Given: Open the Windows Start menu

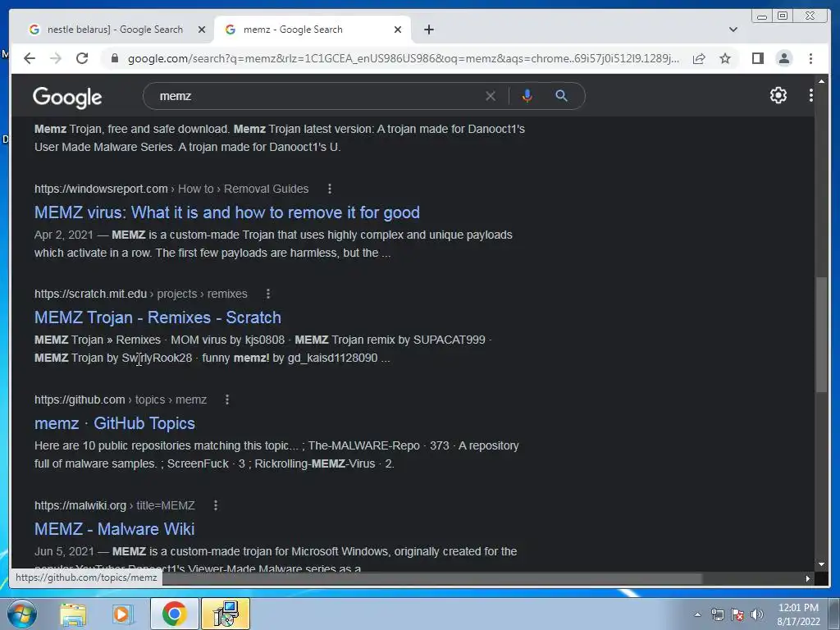Looking at the screenshot, I should (x=22, y=614).
